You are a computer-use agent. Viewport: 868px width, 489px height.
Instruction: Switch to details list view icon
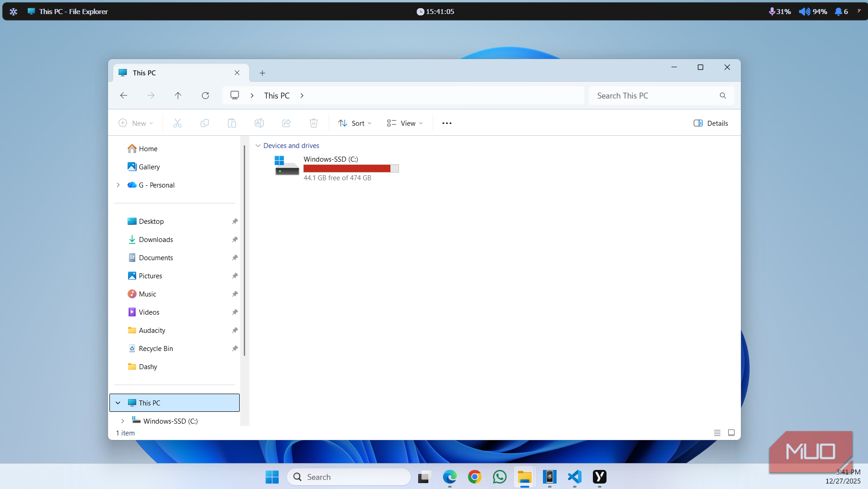point(717,433)
